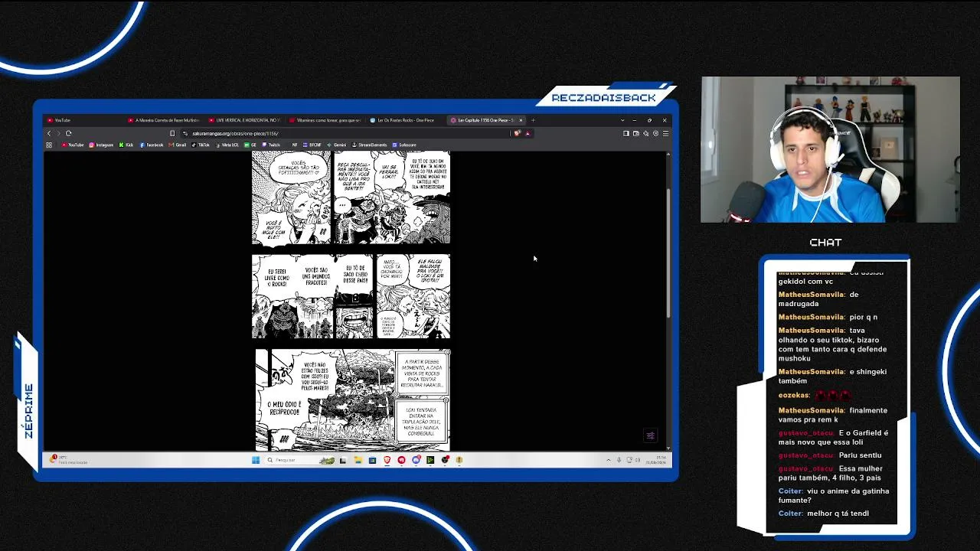Open the tab search dropdown arrow

pos(622,120)
